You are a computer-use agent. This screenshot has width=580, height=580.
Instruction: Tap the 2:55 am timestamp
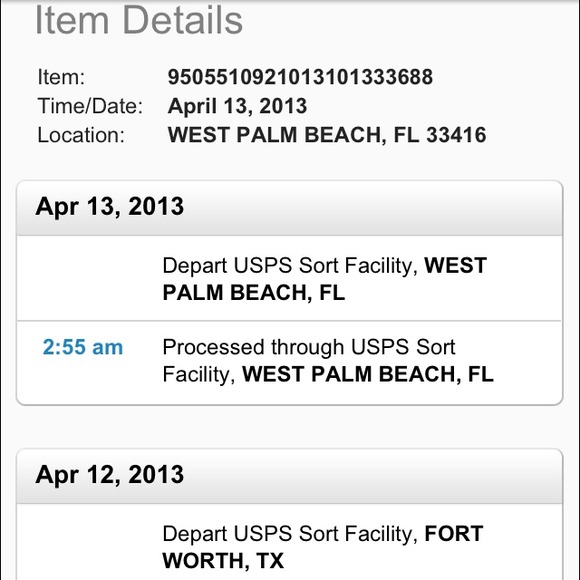click(x=83, y=347)
